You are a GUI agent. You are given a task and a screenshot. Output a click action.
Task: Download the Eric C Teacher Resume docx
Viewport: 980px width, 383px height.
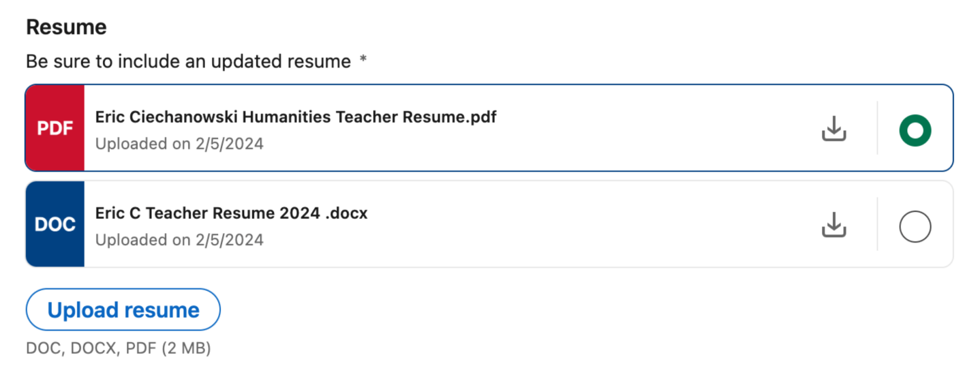pyautogui.click(x=833, y=225)
